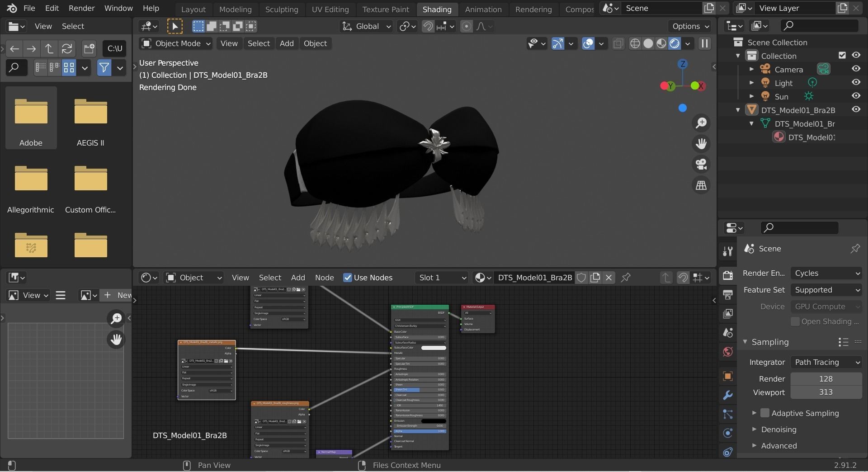Viewport: 868px width, 472px height.
Task: Hide DTS_Model01_Bra2B object in outliner
Action: click(x=856, y=109)
